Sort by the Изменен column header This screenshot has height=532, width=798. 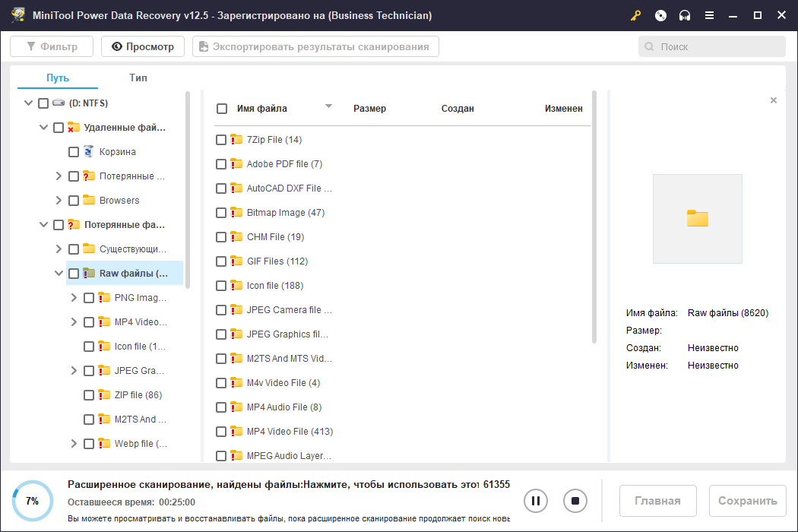[x=563, y=109]
